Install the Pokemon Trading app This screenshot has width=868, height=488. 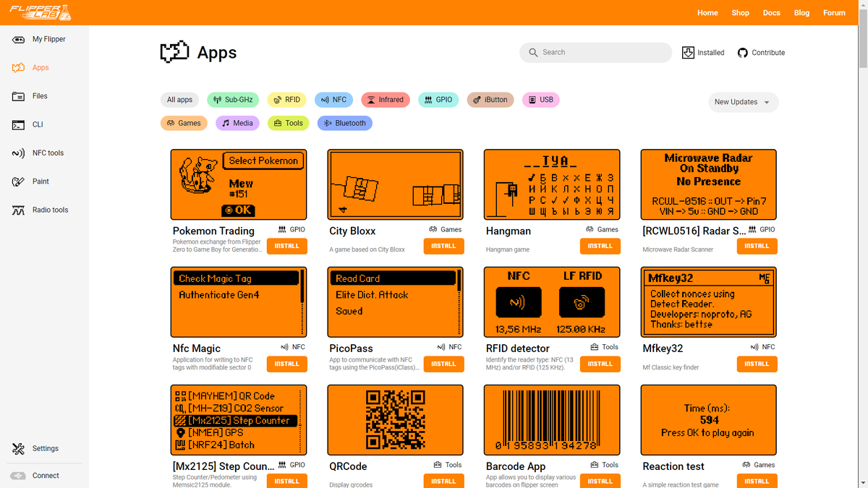[286, 246]
